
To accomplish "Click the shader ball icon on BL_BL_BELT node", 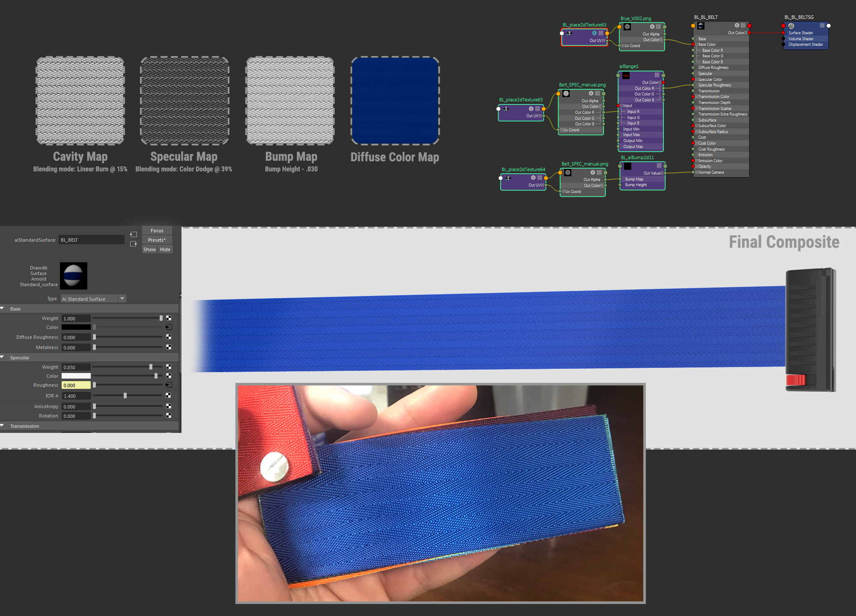I will click(701, 26).
